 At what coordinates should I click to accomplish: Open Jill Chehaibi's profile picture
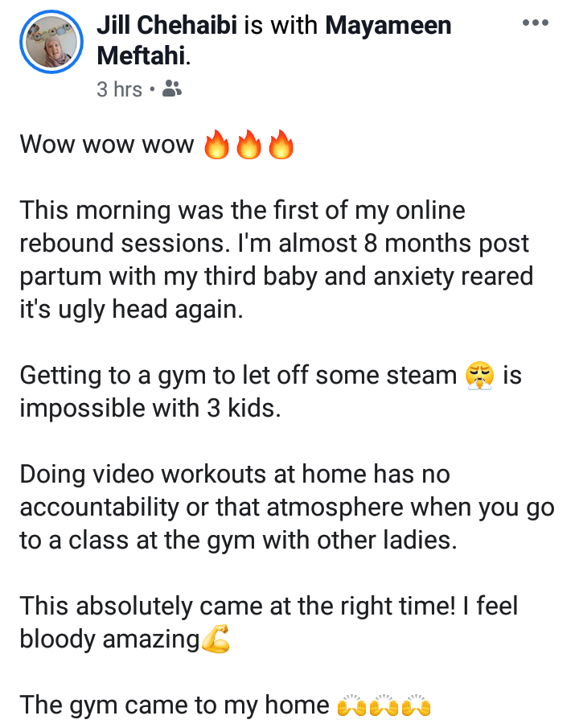click(51, 42)
